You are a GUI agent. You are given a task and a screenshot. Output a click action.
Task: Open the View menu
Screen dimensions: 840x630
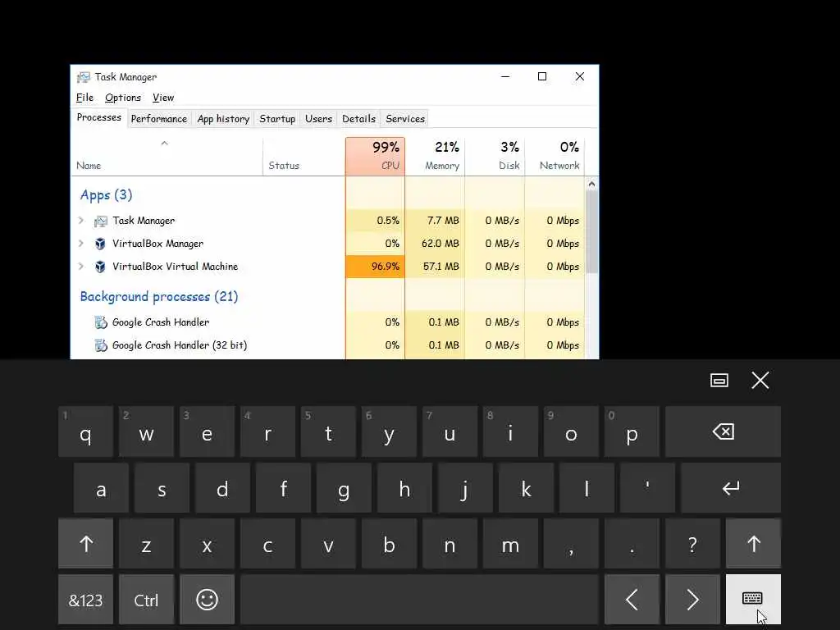[x=163, y=98]
